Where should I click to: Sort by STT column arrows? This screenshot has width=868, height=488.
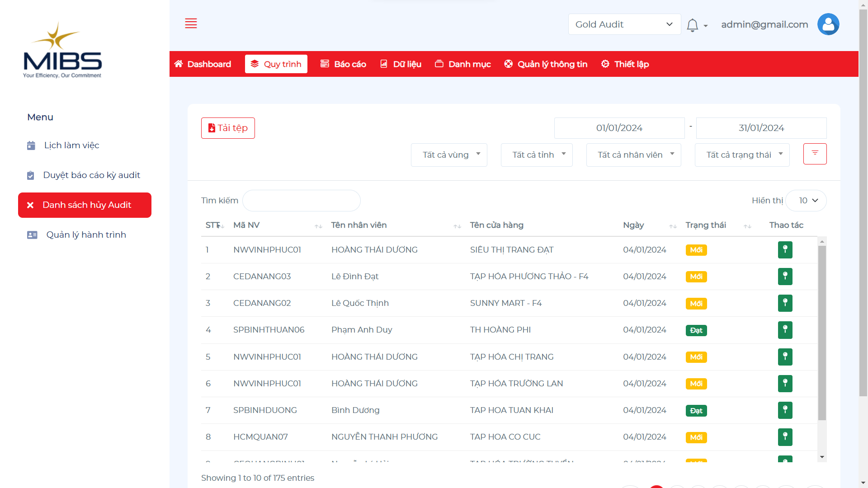pos(221,226)
